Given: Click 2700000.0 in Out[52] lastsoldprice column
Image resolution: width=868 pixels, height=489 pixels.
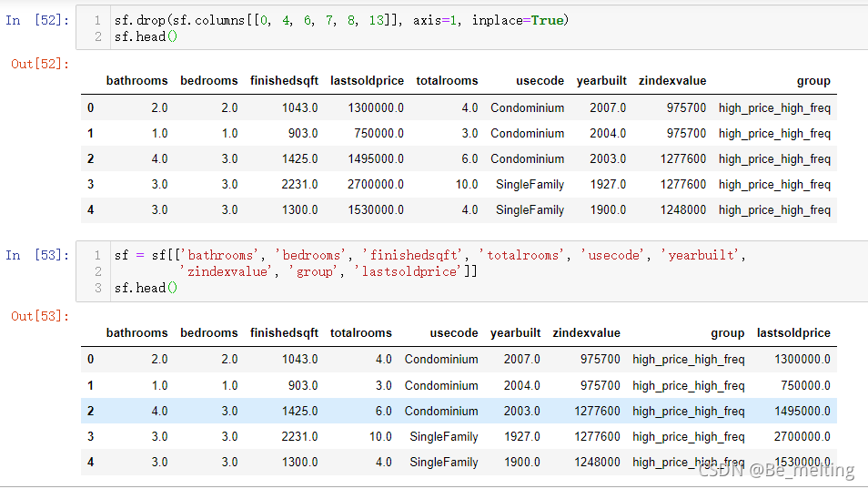Looking at the screenshot, I should 376,185.
